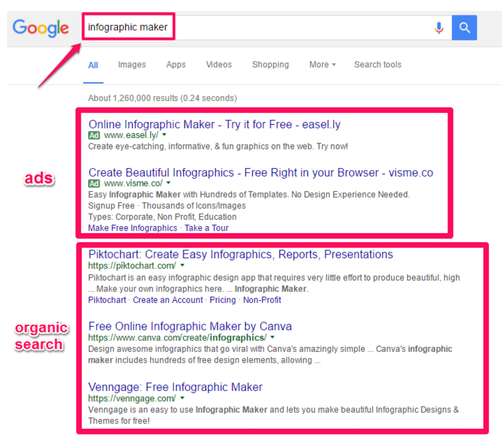Click the blue search magnifier button

tap(464, 28)
